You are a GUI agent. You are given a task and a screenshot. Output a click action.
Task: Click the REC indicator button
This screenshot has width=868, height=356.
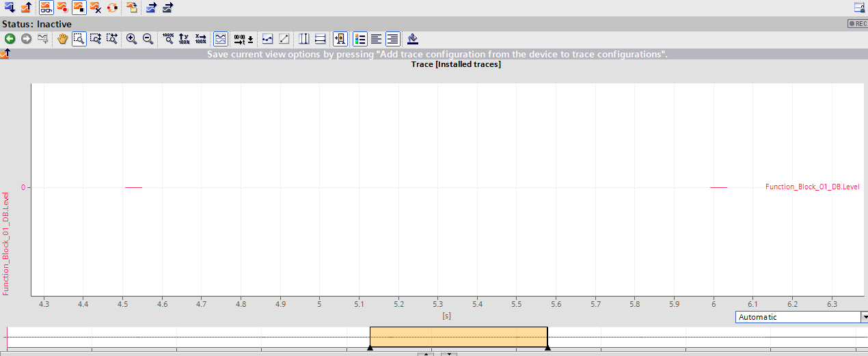[857, 23]
